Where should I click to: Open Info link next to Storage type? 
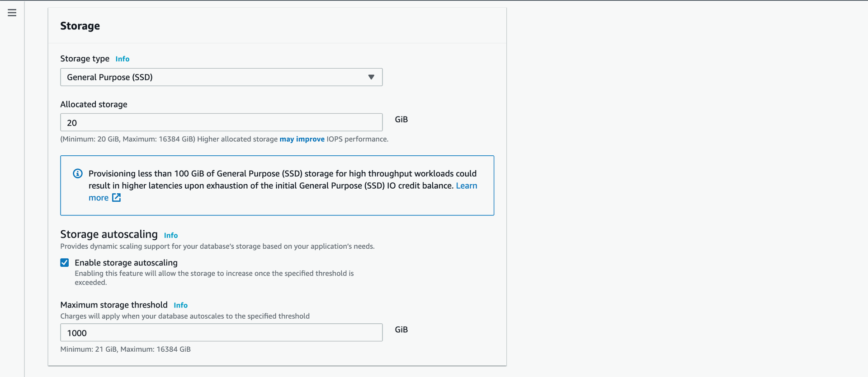[x=123, y=59]
